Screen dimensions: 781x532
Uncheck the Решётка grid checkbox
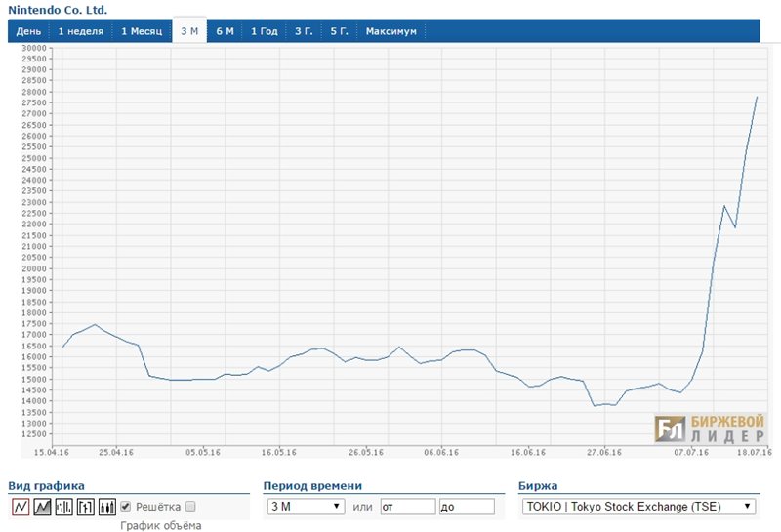pyautogui.click(x=126, y=507)
